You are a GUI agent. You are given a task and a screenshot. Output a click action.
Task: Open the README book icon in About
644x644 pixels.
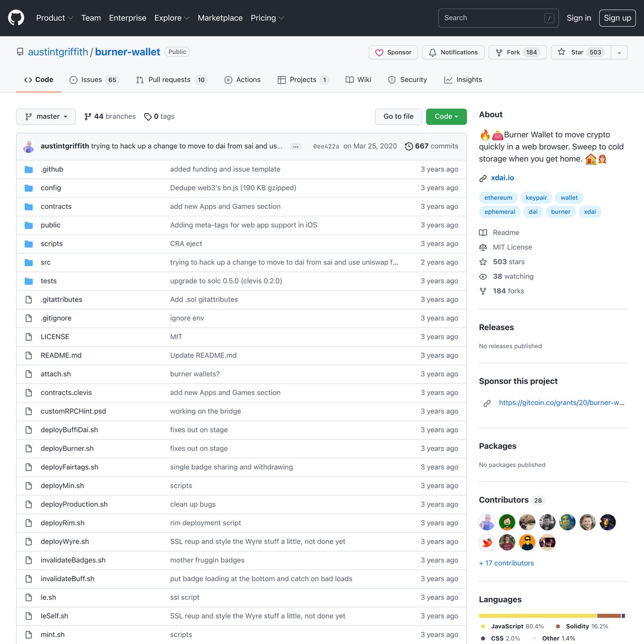484,232
